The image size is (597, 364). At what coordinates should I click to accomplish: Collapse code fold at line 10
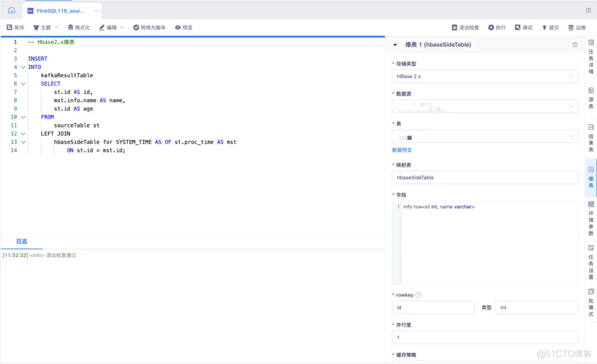click(x=23, y=117)
